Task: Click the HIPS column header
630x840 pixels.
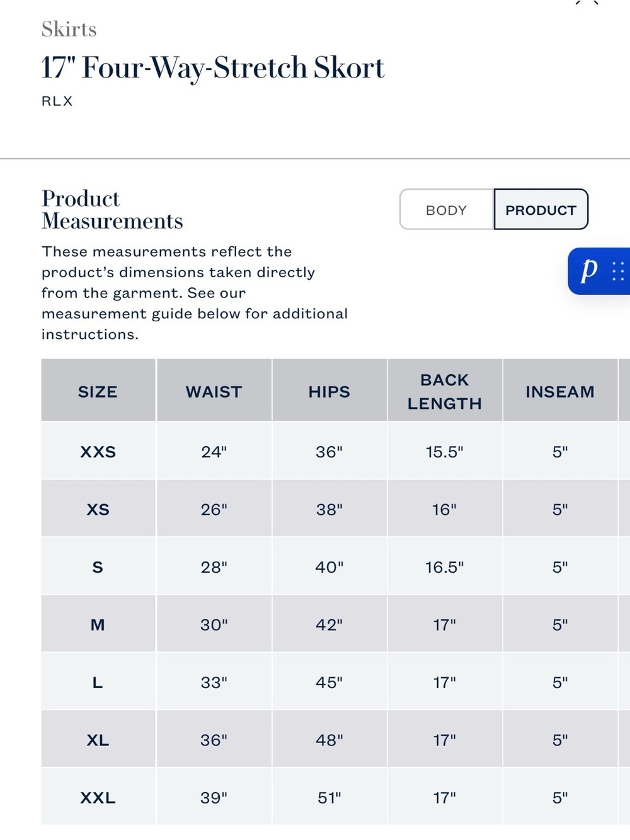Action: [x=329, y=391]
